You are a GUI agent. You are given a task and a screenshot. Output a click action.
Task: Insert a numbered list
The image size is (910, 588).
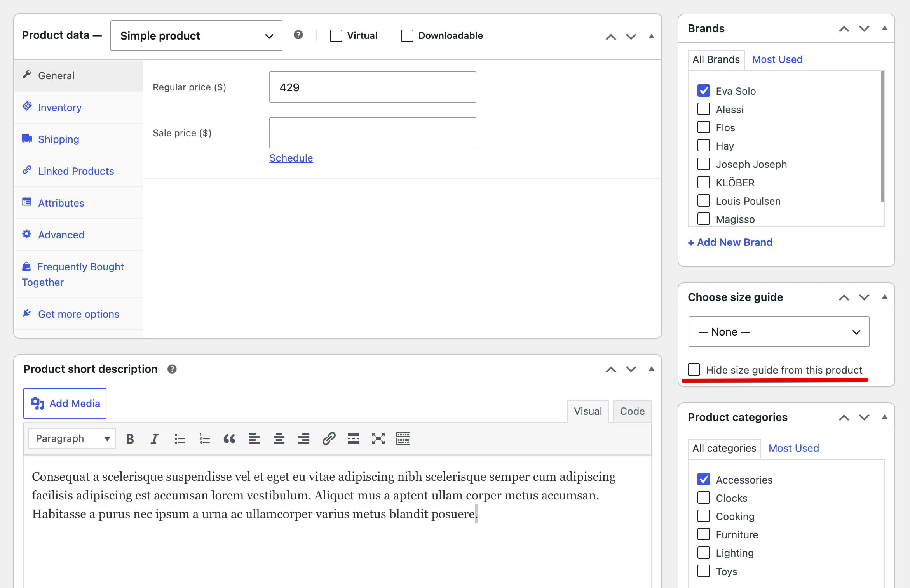point(204,439)
